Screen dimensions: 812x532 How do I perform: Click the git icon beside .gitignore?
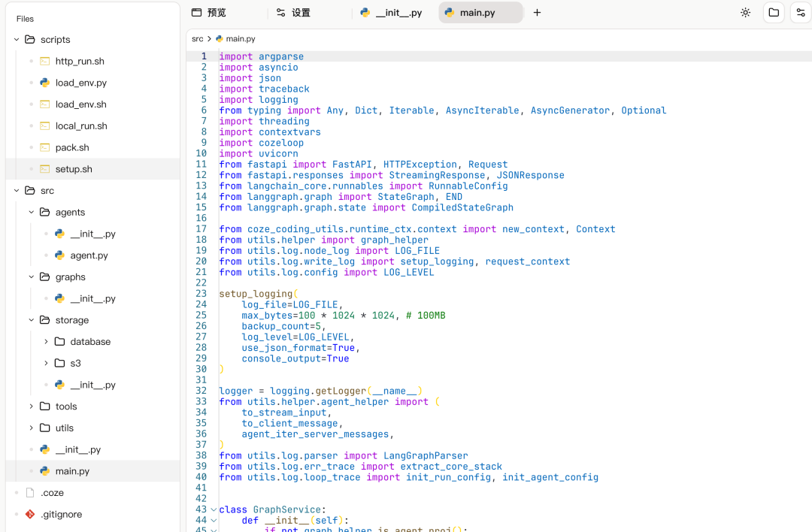(x=30, y=515)
